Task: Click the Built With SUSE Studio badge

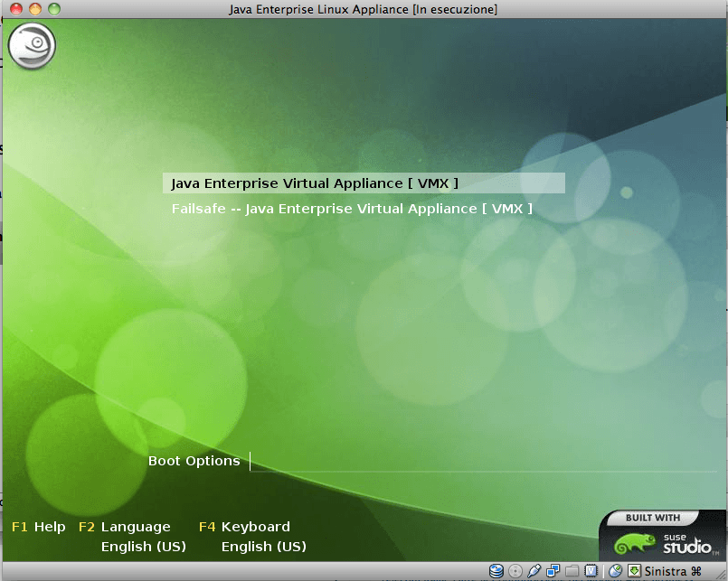Action: click(663, 536)
